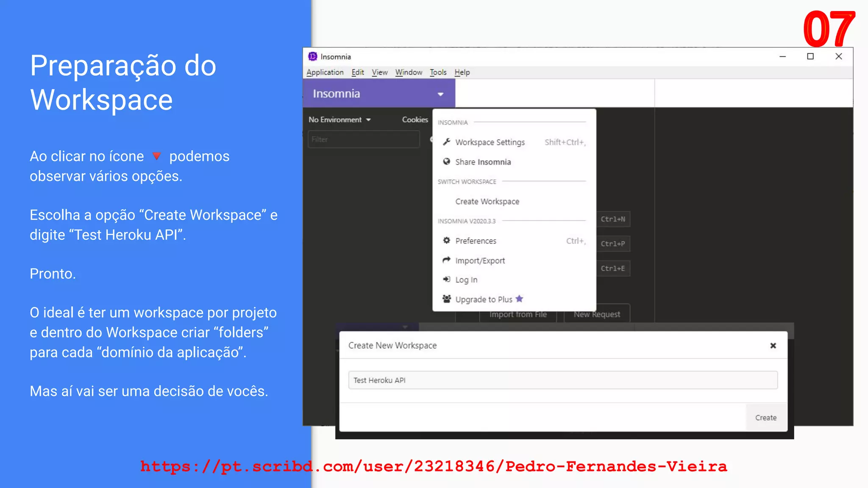
Task: Click the globe icon for Share Insomnia
Action: 446,161
